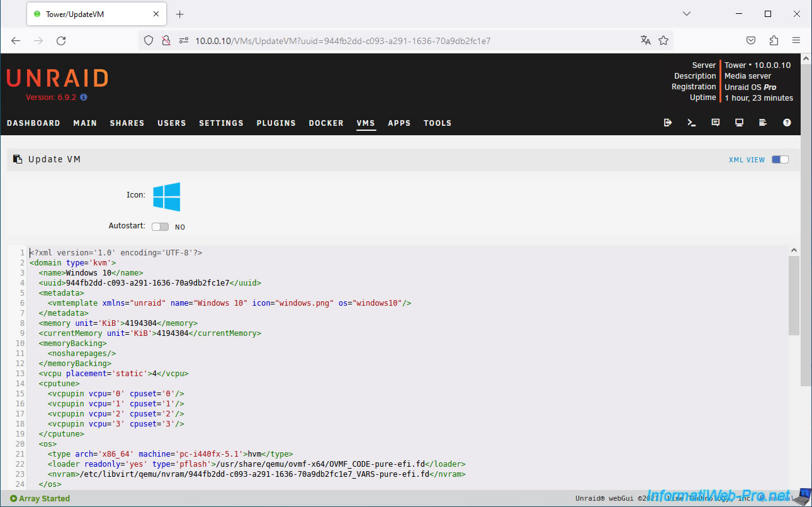Open the Help question mark icon
Screen dimensions: 812x507
coord(787,123)
